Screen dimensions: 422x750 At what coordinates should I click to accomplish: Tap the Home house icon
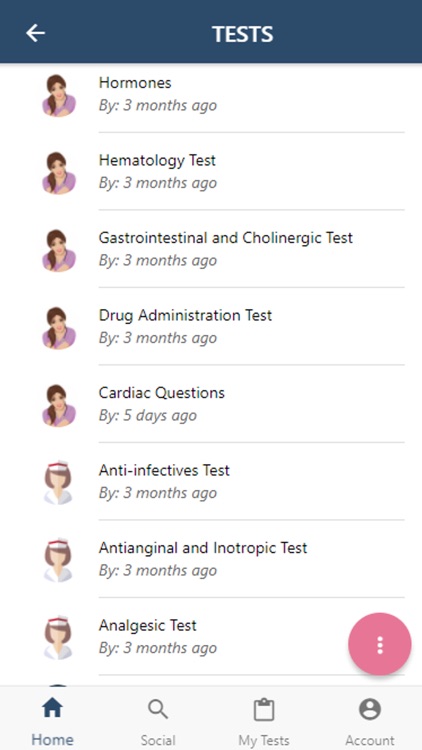pos(53,708)
